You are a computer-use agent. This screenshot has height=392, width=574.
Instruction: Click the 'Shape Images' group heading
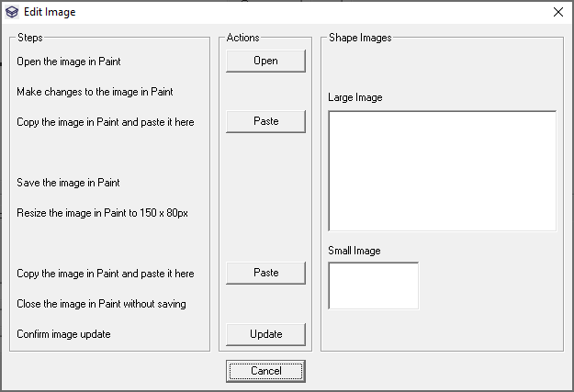360,38
